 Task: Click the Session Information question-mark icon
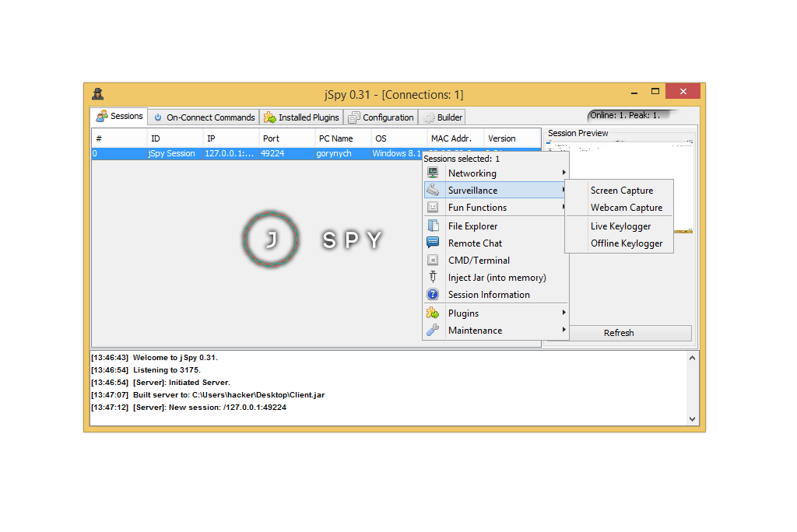[x=433, y=294]
